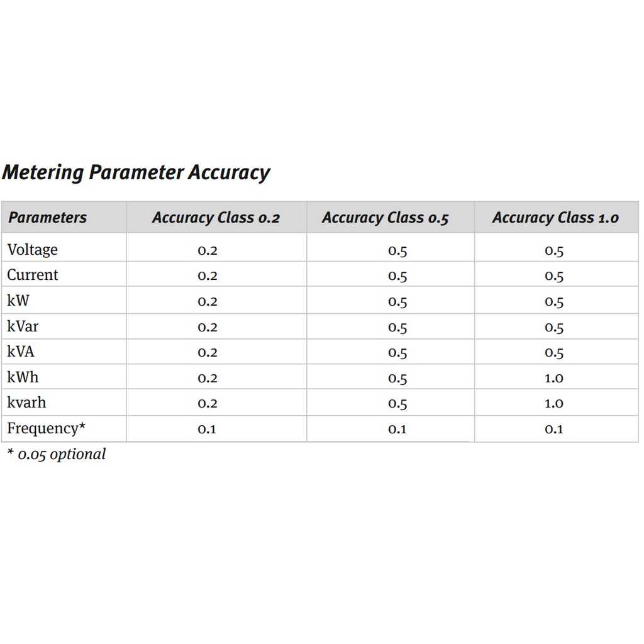Screen dimensions: 644x644
Task: Select kWh value 1.0 in Class 1.0 column
Action: pyautogui.click(x=554, y=378)
